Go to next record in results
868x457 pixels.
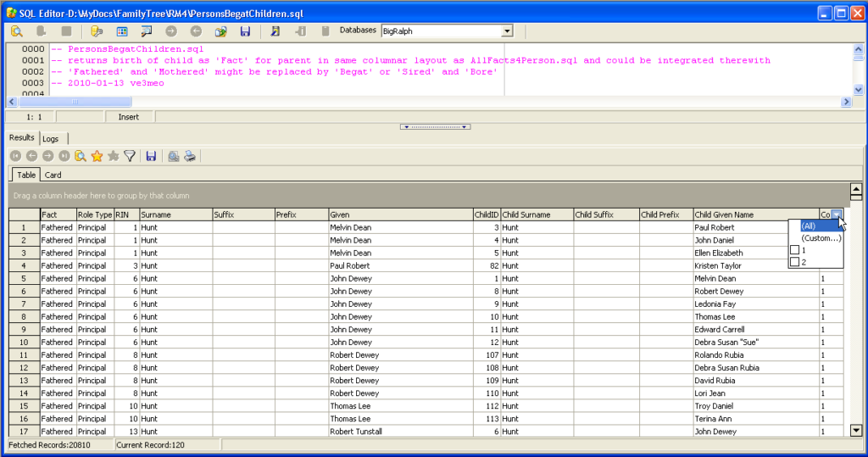(x=47, y=156)
